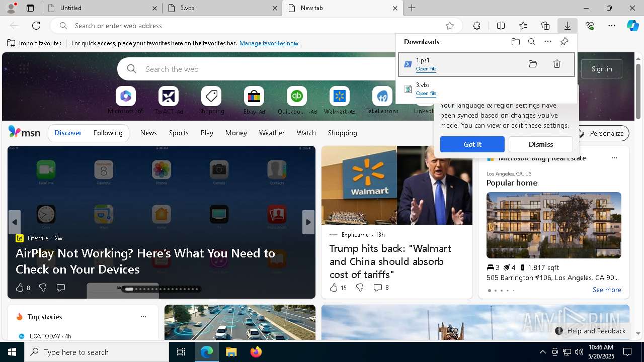
Task: Open Walmart quick link tile
Action: pos(340,100)
